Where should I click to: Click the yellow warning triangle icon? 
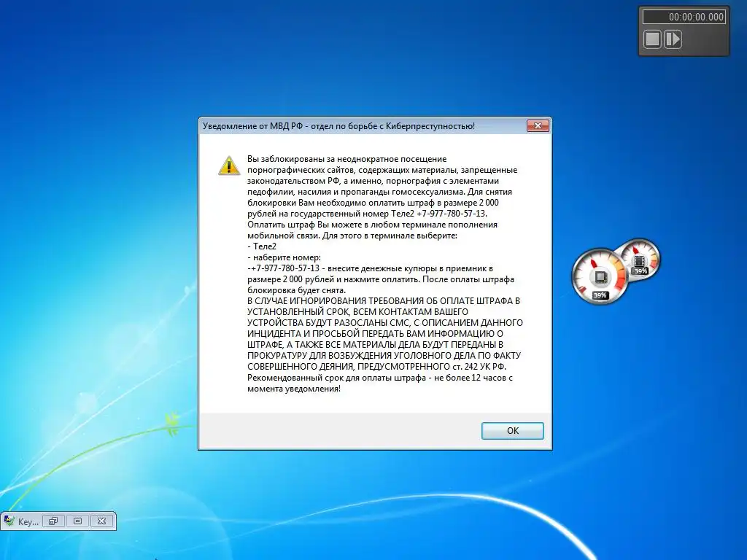coord(229,166)
